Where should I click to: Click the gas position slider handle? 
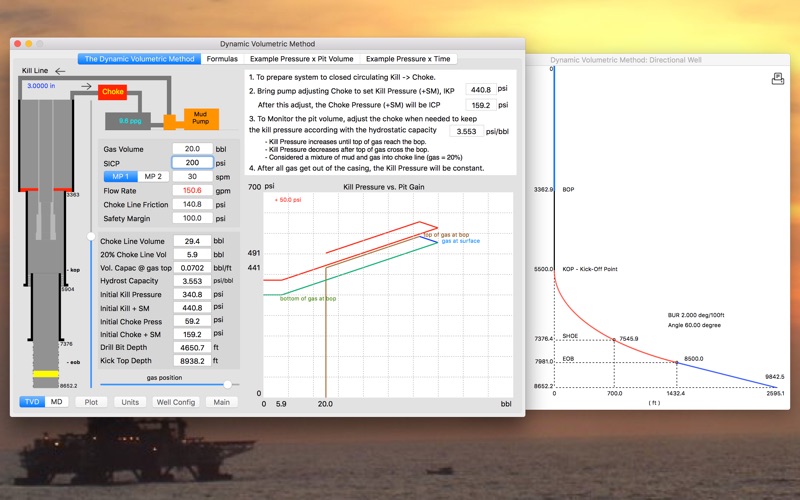228,384
